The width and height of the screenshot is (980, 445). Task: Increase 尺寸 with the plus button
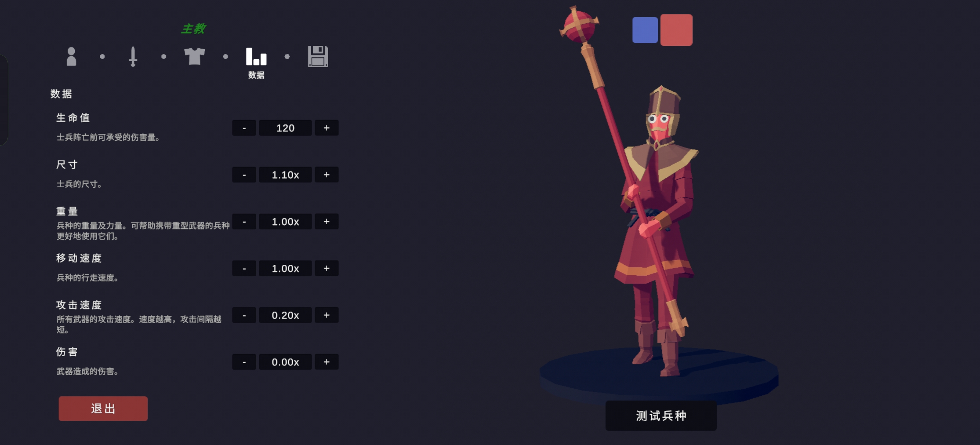(326, 175)
